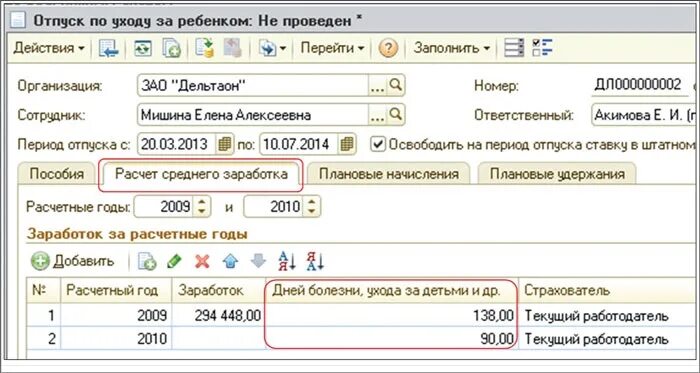Viewport: 700px width, 373px height.
Task: Click the list settings toolbar icon
Action: (514, 48)
